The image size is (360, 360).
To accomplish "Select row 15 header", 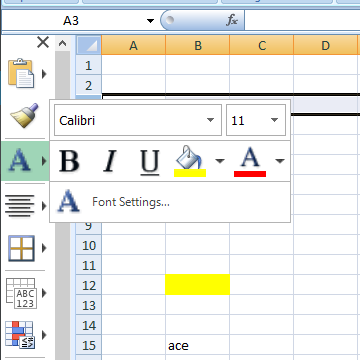I will click(x=89, y=345).
